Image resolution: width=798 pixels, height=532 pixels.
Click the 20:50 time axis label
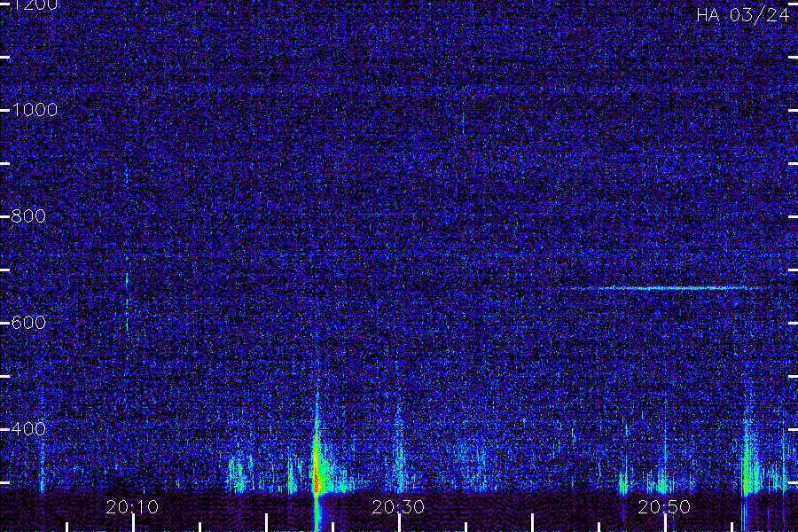pos(665,507)
